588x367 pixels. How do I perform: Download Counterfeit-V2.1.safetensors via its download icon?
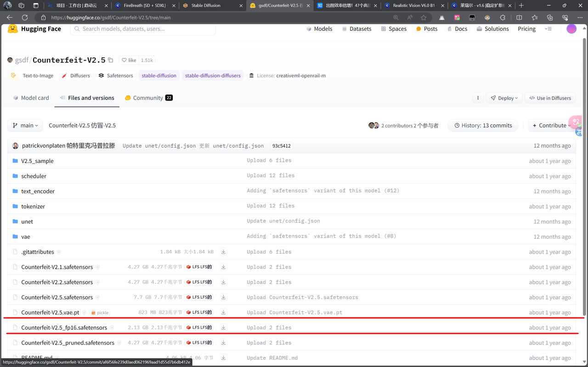coord(223,267)
